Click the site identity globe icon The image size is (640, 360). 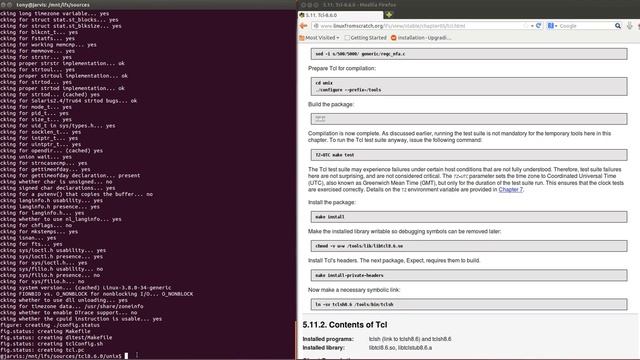tap(316, 26)
